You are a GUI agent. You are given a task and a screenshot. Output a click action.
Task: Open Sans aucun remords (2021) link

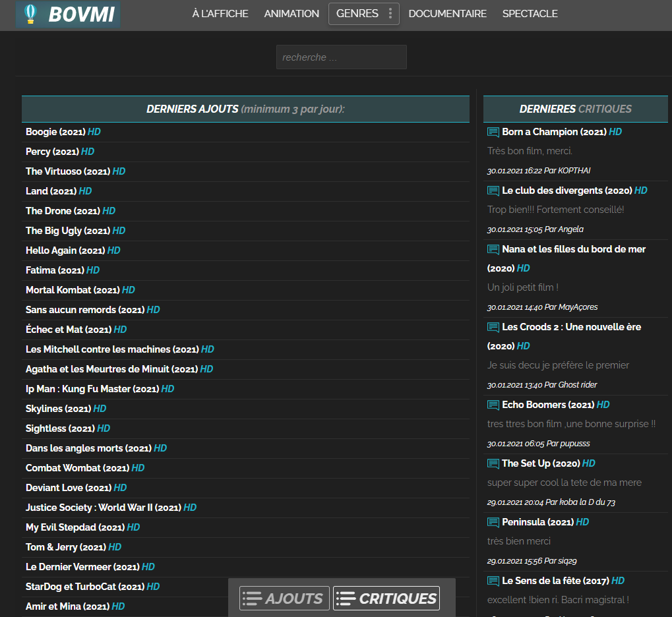(92, 310)
